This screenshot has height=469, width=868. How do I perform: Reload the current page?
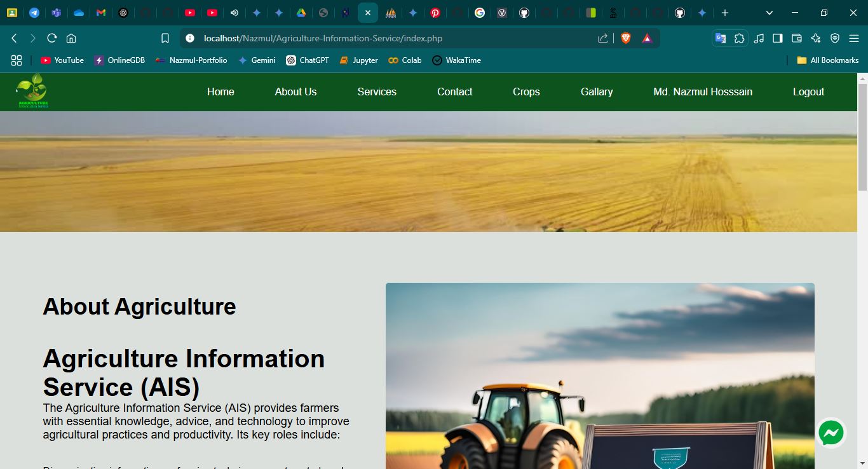pyautogui.click(x=52, y=38)
